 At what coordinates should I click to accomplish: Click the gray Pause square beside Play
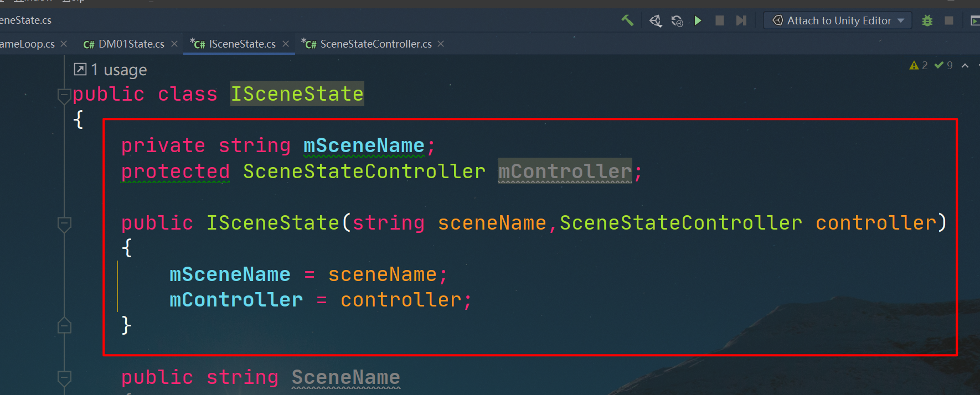[x=720, y=21]
